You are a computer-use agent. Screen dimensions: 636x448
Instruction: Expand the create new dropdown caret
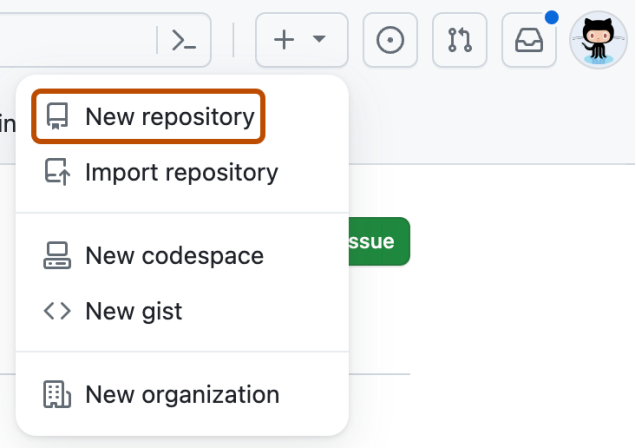coord(319,40)
